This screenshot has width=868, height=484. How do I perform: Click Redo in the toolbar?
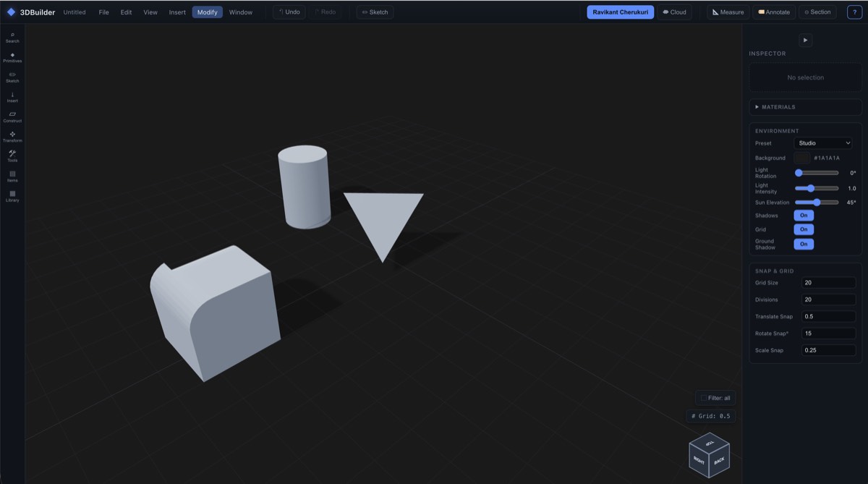point(325,12)
